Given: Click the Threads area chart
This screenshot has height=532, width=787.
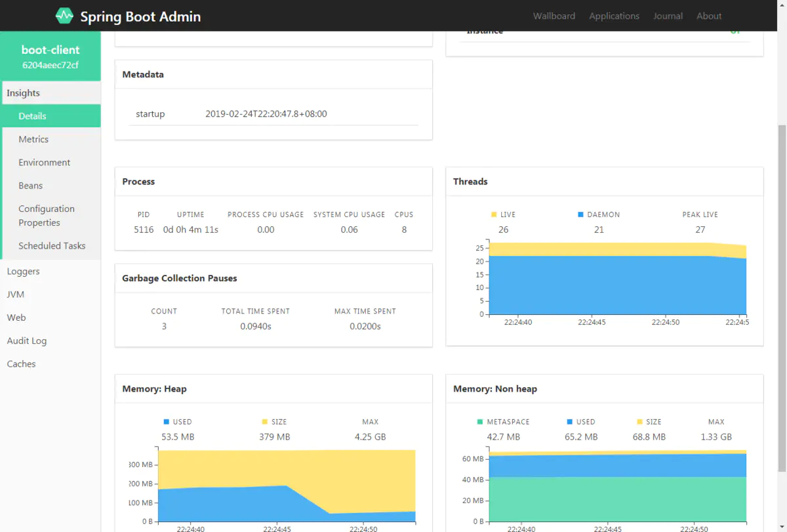Looking at the screenshot, I should pyautogui.click(x=617, y=278).
